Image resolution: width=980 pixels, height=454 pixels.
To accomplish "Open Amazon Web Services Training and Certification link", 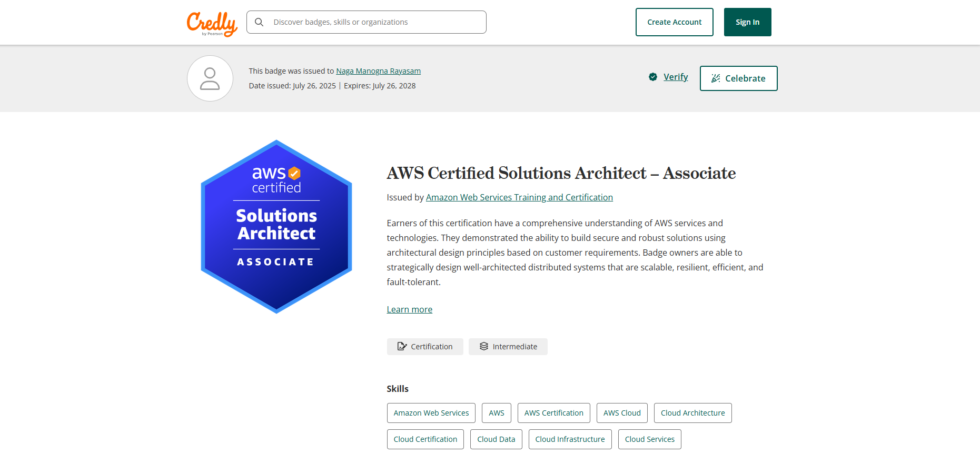I will (x=519, y=197).
